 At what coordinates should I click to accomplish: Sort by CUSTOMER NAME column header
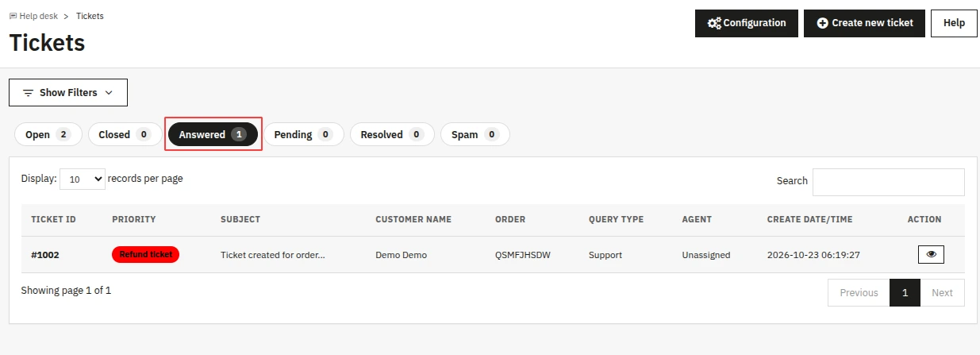click(x=413, y=219)
